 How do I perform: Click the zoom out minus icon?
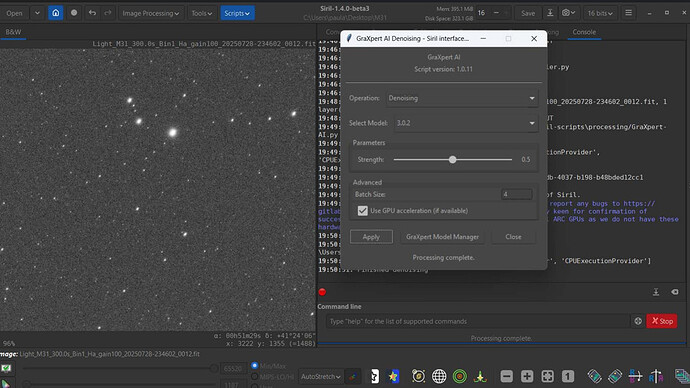tap(506, 376)
